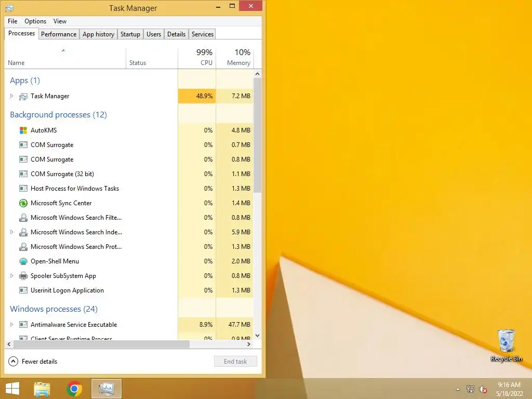Select the 'Host Process for Windows Tasks' row

coord(129,188)
